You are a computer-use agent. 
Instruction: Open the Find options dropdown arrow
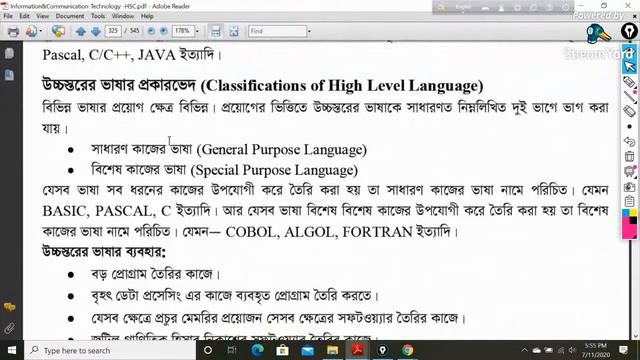pos(309,31)
